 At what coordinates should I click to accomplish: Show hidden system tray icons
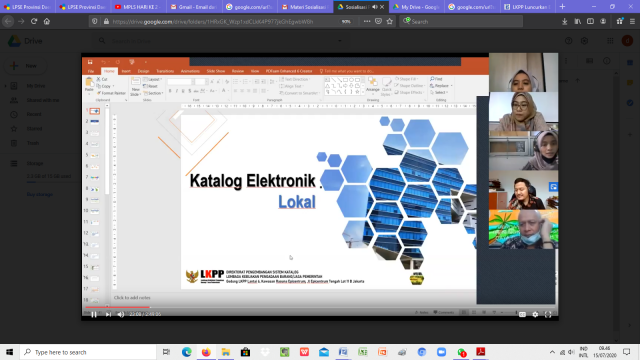552,352
